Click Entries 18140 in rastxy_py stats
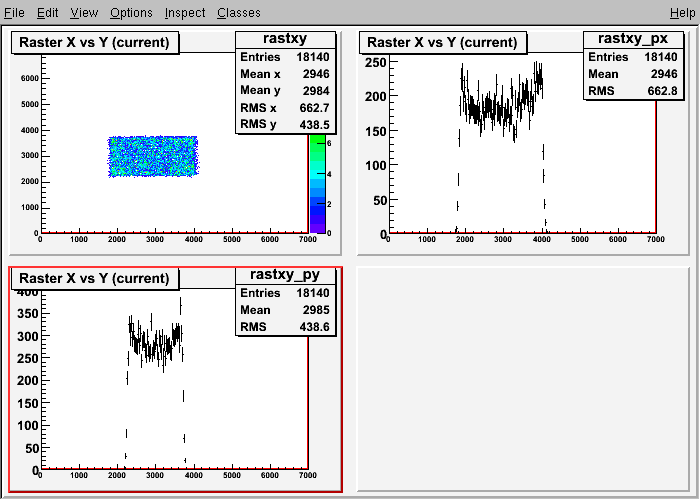The image size is (700, 500). click(x=285, y=293)
